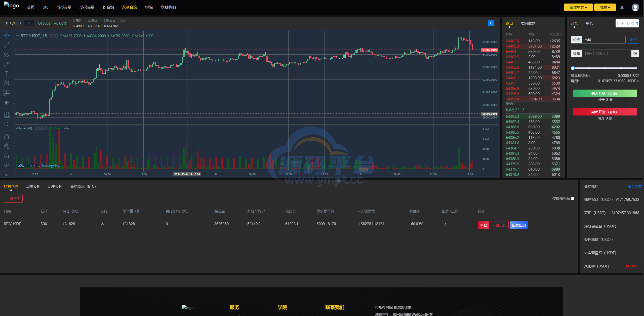644x316 pixels.
Task: Switch to 开仓 open position tab
Action: coord(574,23)
